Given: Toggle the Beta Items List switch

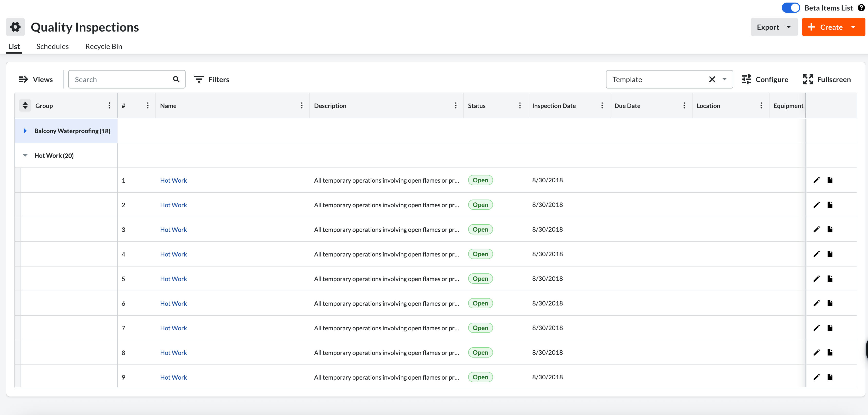Looking at the screenshot, I should click(790, 8).
